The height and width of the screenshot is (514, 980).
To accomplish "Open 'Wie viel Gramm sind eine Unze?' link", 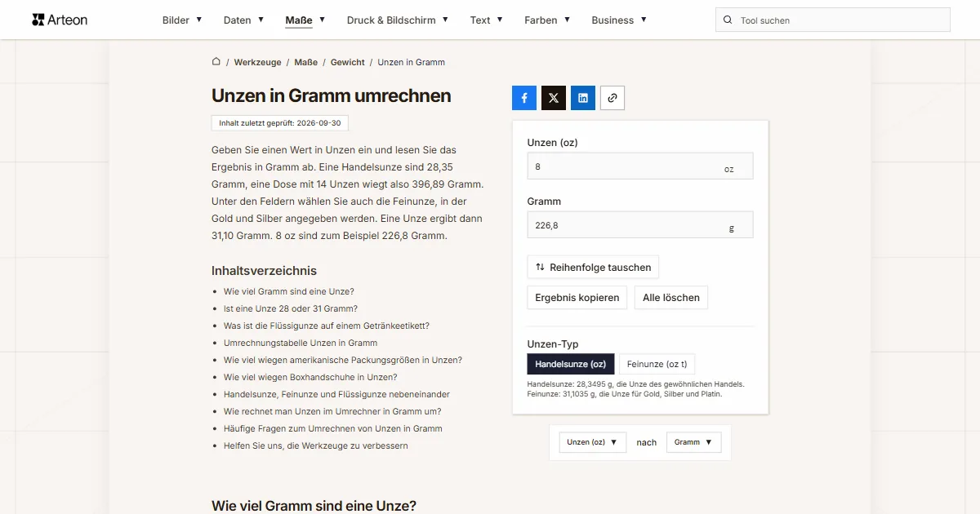I will point(289,291).
